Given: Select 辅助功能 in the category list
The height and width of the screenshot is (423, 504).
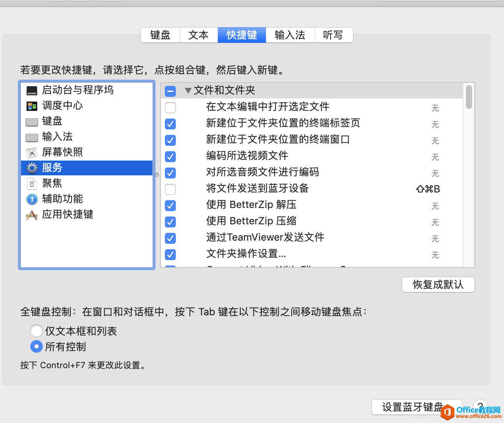Looking at the screenshot, I should [x=87, y=199].
